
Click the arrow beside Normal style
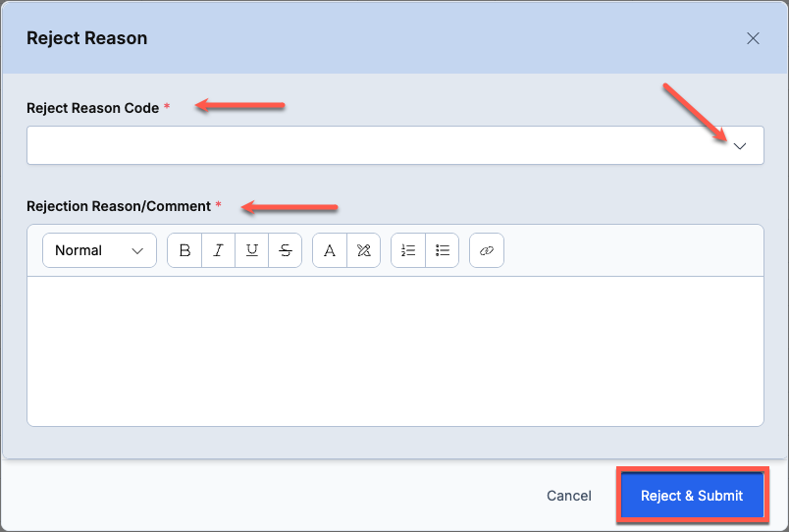point(137,250)
